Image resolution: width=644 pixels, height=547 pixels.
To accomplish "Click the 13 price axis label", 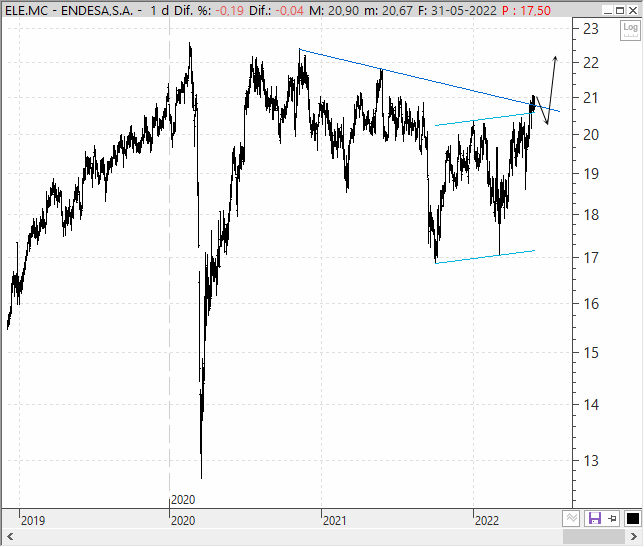I will pyautogui.click(x=591, y=461).
